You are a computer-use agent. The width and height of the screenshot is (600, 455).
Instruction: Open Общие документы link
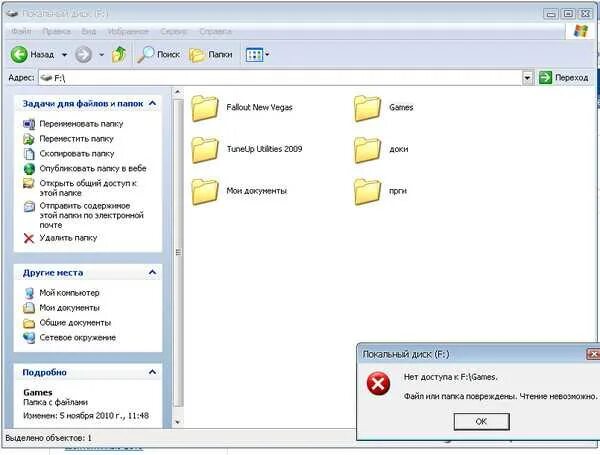(x=75, y=323)
